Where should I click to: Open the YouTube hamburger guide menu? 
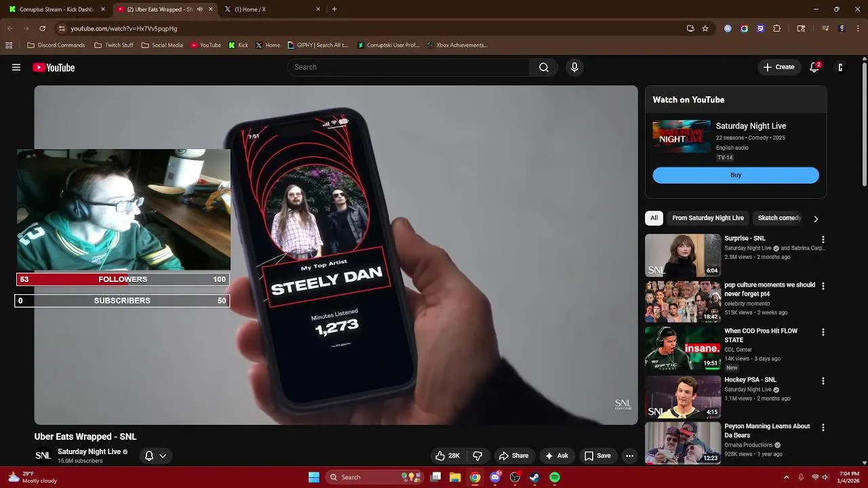point(16,67)
